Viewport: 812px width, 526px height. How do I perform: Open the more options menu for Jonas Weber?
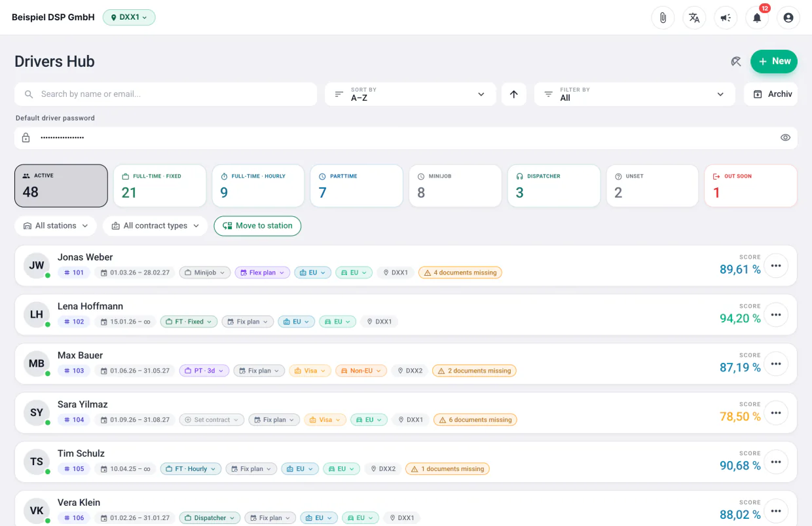(x=776, y=266)
